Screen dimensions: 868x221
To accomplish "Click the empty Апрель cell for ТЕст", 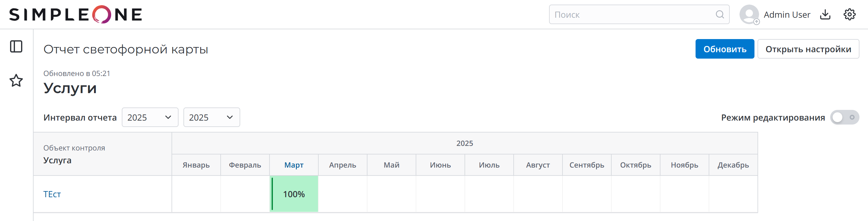I will coord(343,194).
